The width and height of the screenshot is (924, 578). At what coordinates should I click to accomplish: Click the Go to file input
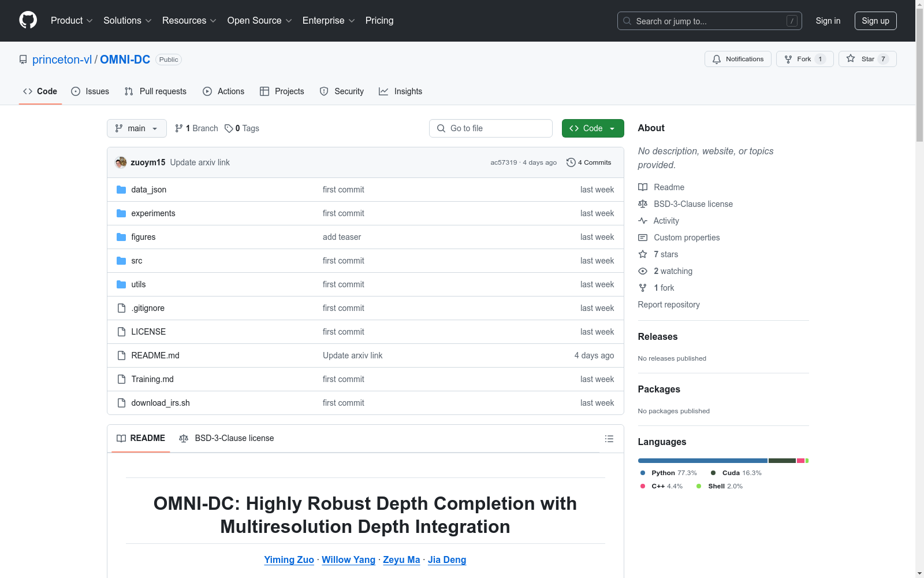(491, 128)
